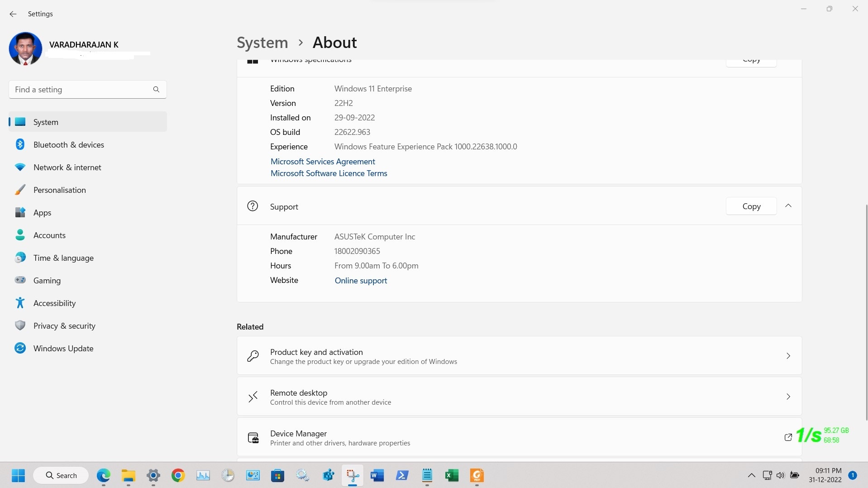Viewport: 868px width, 488px height.
Task: Click the Device Manager icon
Action: (x=253, y=438)
